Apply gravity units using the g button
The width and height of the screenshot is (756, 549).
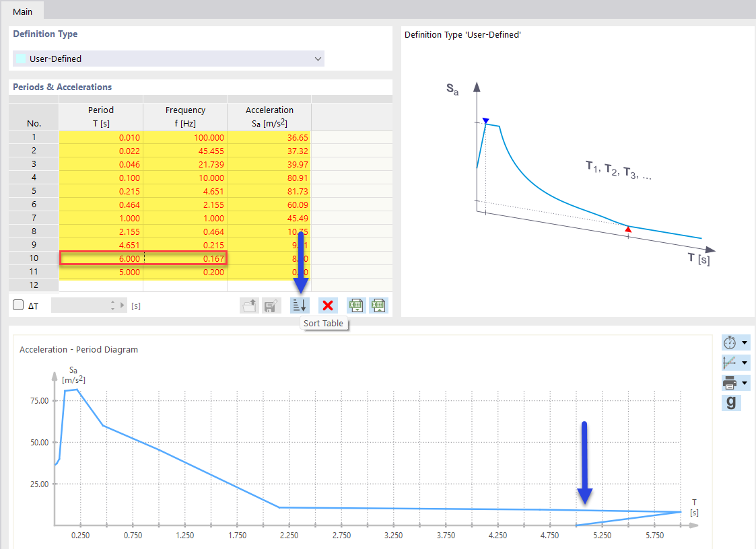[731, 402]
